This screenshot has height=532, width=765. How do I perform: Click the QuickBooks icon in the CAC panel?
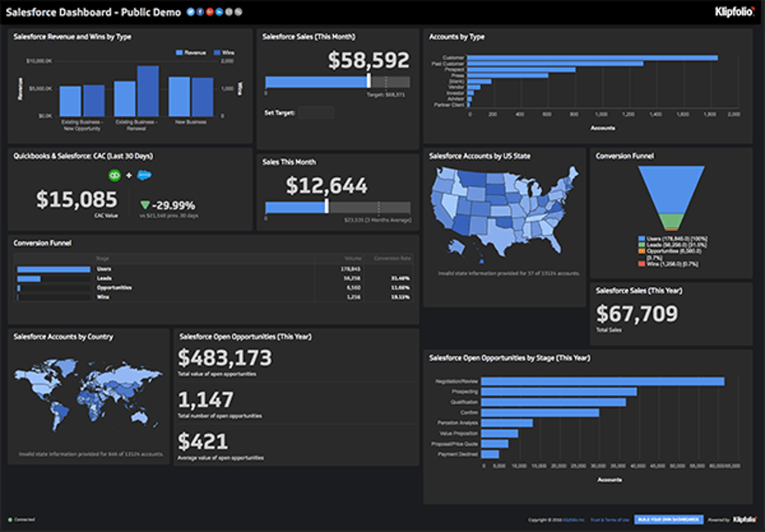(114, 175)
